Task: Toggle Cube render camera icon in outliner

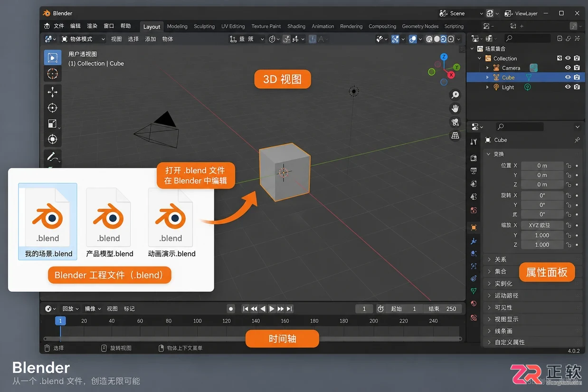Action: [577, 77]
